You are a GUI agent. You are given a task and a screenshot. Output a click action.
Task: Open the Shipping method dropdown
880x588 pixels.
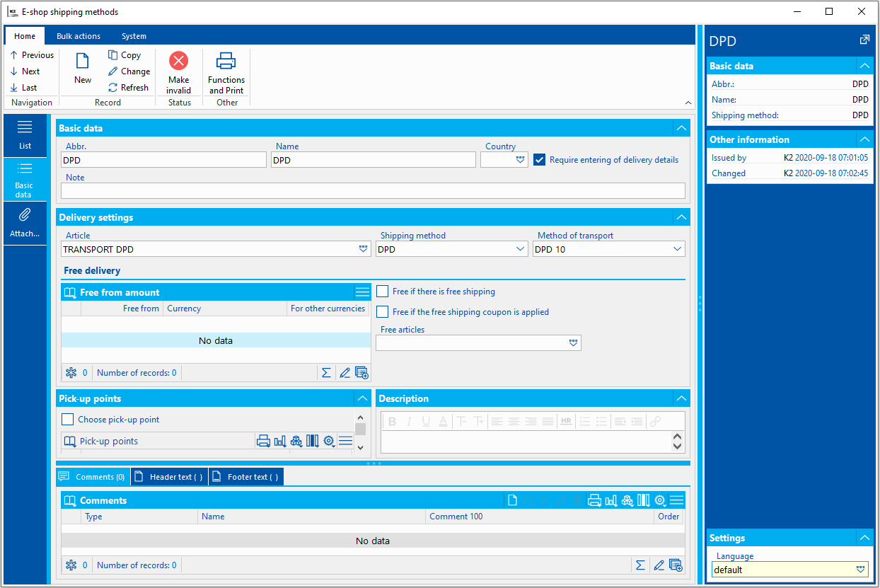click(x=521, y=249)
